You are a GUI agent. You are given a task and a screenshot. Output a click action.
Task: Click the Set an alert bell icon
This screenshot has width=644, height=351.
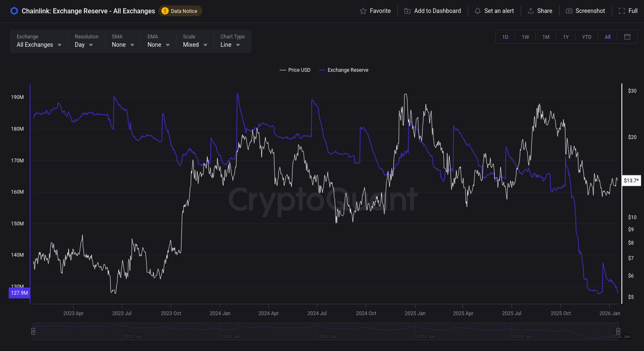(478, 11)
